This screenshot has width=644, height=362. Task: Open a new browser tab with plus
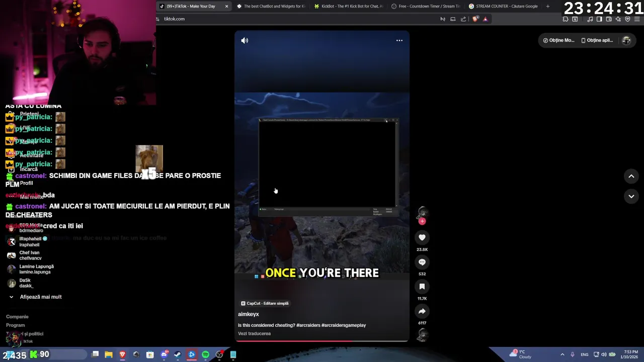(x=548, y=7)
